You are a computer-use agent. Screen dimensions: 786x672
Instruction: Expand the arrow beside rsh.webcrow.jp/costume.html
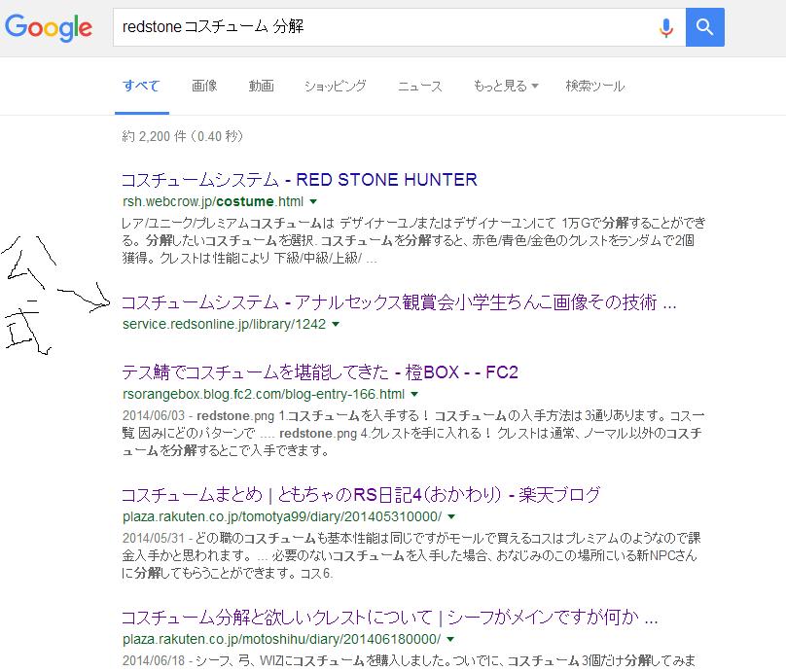(313, 201)
